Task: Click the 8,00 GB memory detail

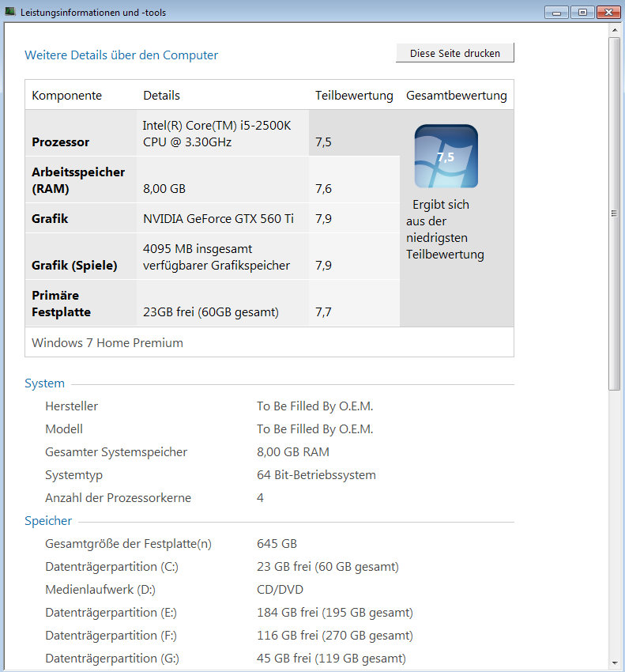Action: click(x=164, y=189)
